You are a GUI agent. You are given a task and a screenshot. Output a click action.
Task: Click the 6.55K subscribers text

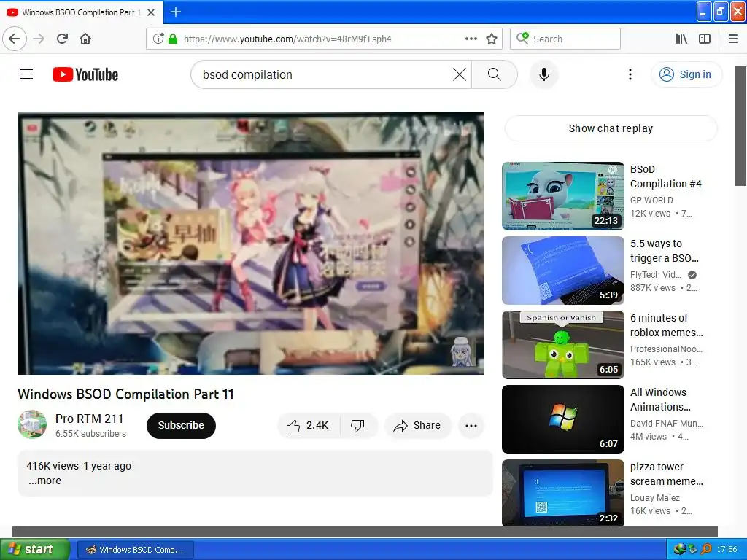(90, 434)
